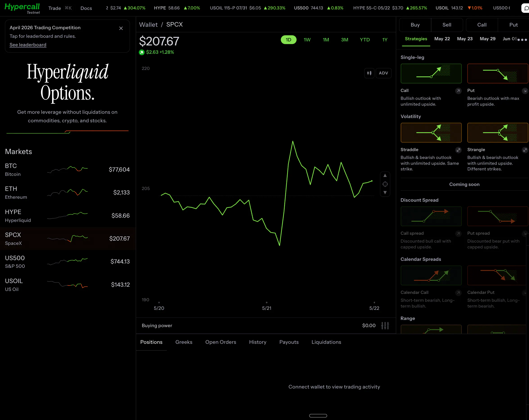Click the Hypercall Testnet logo

(x=22, y=8)
